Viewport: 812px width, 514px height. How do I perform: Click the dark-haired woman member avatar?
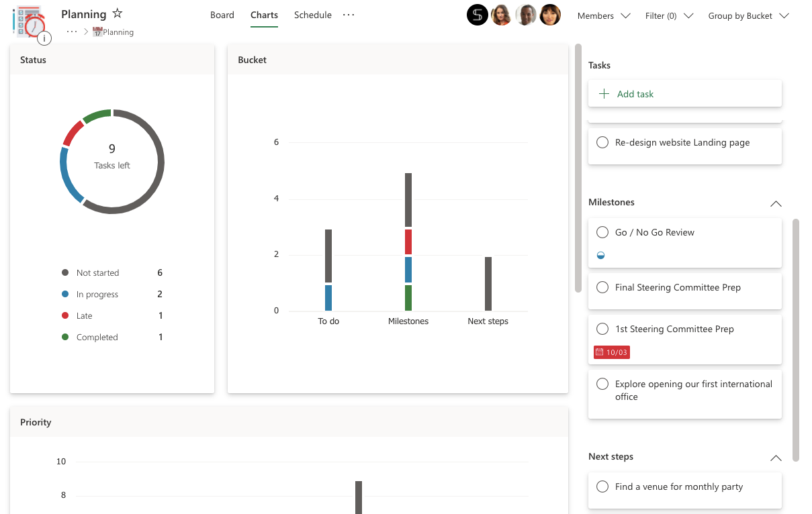pos(550,15)
